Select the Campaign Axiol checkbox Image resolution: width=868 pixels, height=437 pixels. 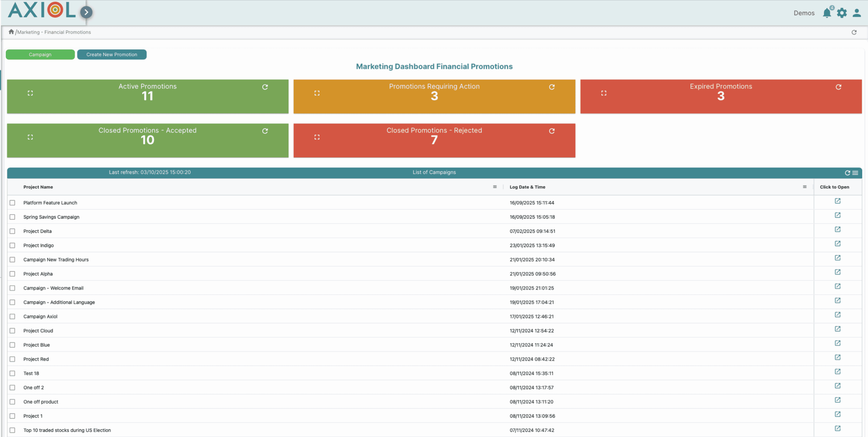pos(12,316)
